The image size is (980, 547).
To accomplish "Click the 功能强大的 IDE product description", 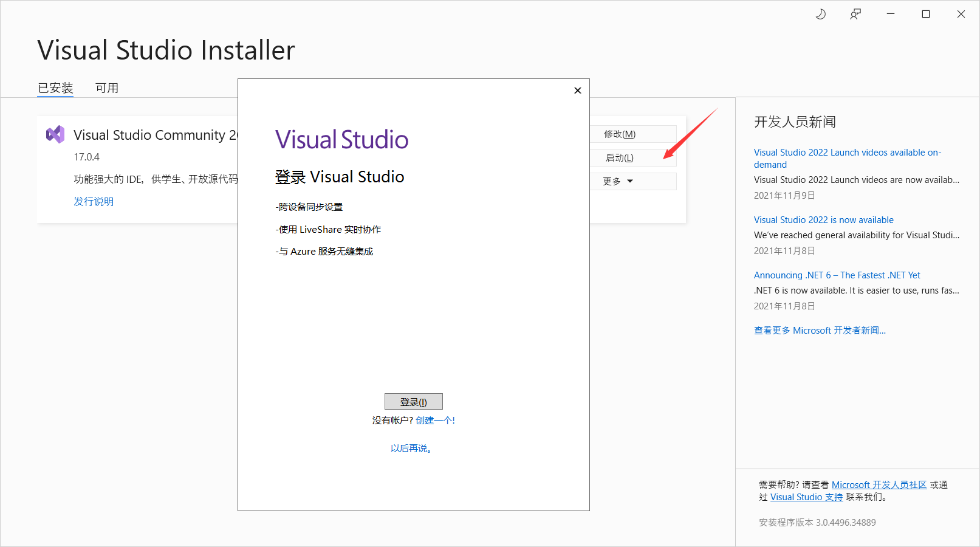I will 156,179.
